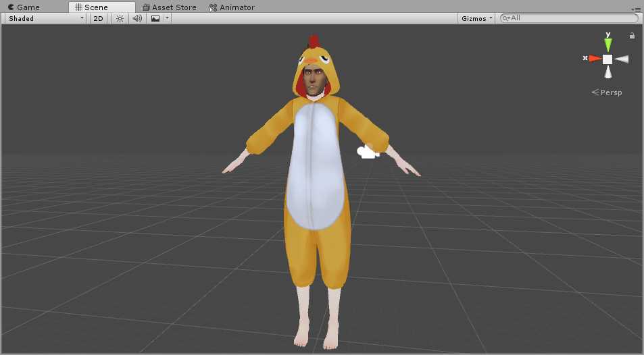Click the scene search field
The height and width of the screenshot is (355, 644).
[571, 18]
